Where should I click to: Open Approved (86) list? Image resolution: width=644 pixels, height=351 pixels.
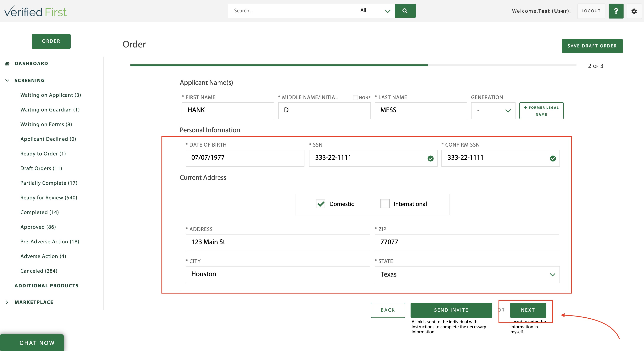click(x=38, y=227)
